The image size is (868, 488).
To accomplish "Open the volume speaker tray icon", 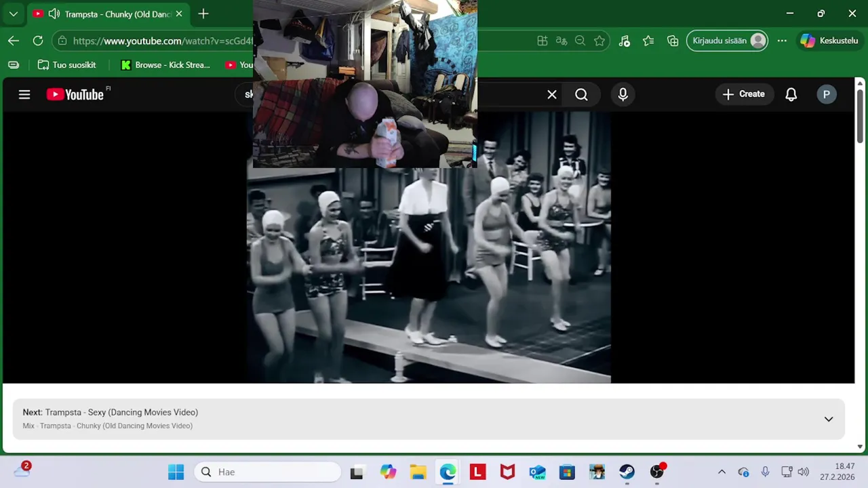I will (x=804, y=472).
